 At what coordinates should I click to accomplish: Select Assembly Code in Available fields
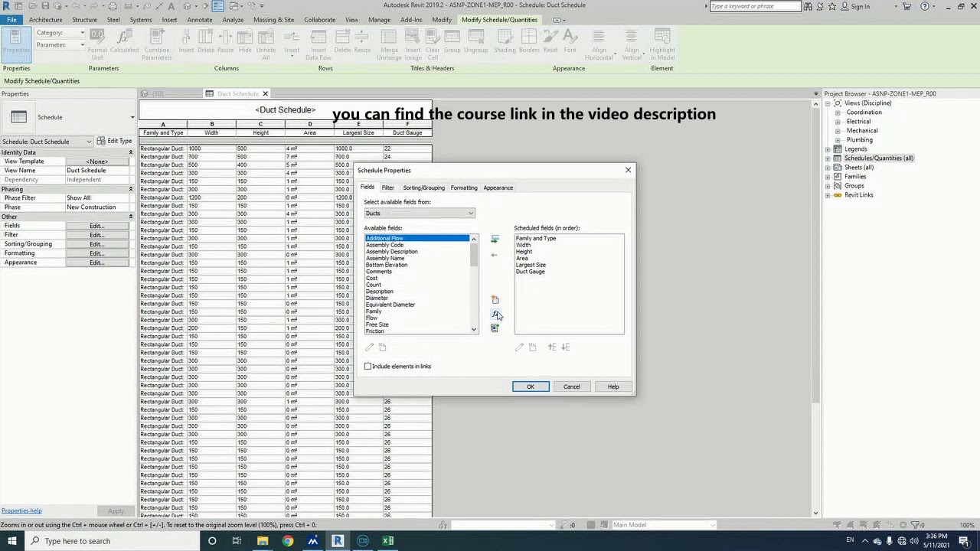click(x=384, y=245)
